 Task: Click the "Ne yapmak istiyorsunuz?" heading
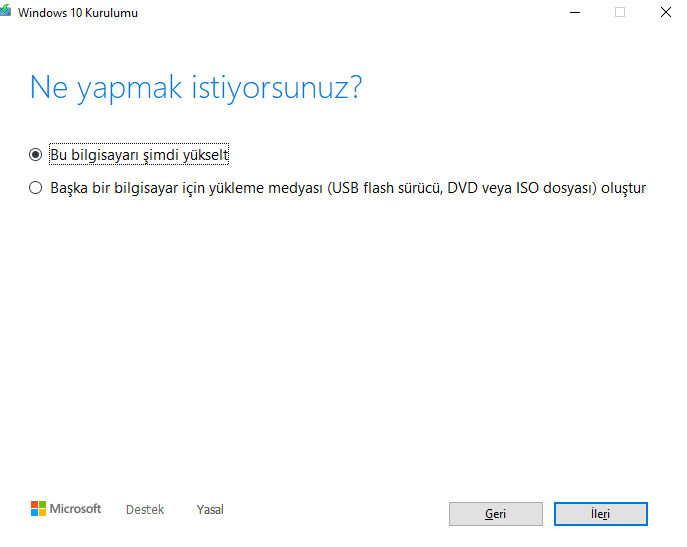(x=196, y=88)
